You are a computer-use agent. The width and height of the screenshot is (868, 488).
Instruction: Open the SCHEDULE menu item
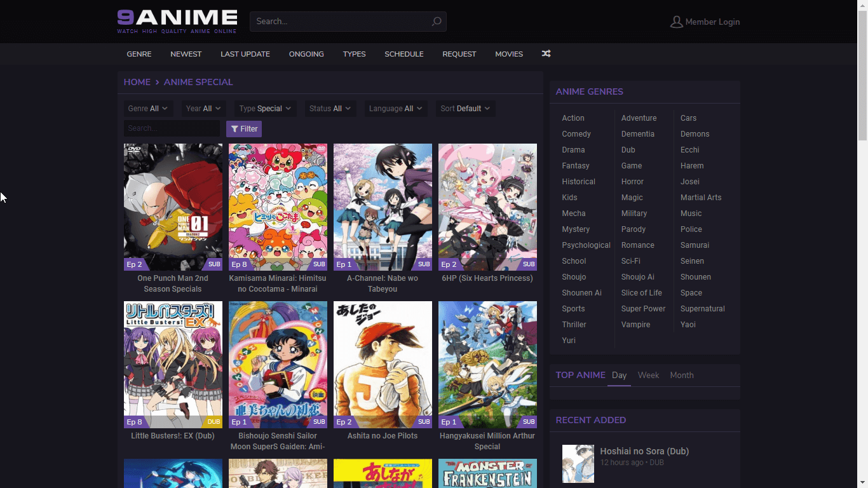[x=404, y=54]
